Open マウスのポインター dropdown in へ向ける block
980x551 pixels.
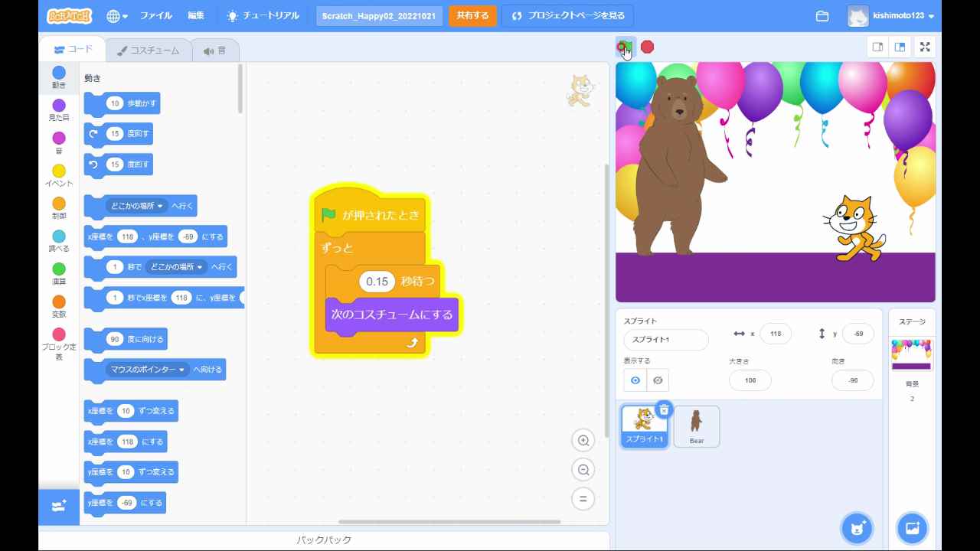pos(148,370)
